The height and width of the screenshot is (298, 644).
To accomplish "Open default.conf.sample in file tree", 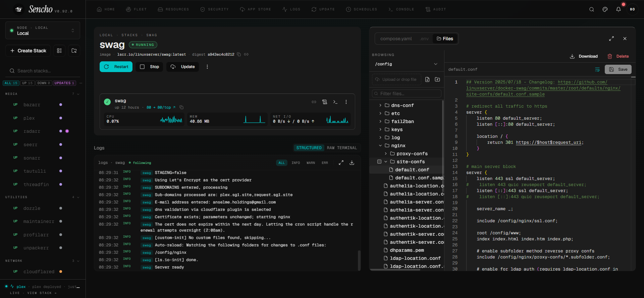I will [416, 178].
